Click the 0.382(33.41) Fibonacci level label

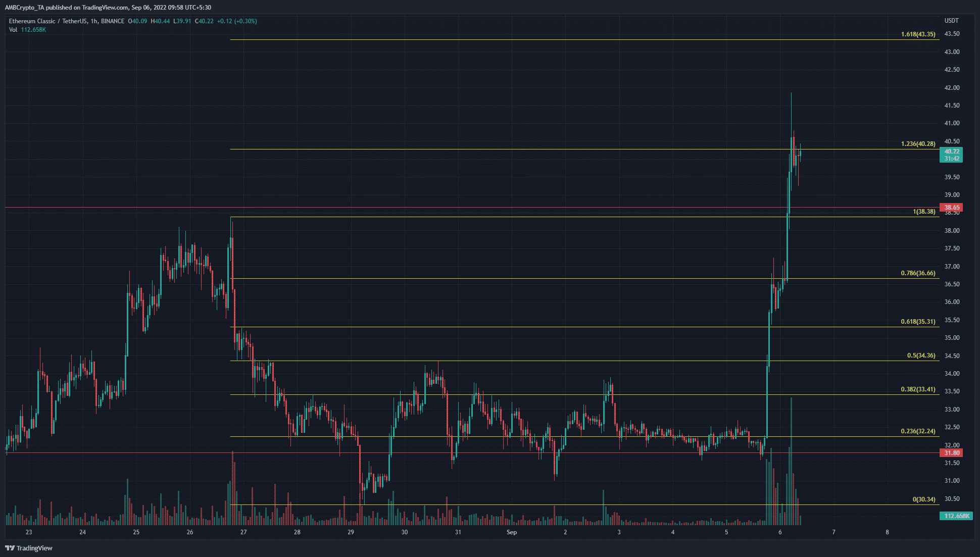918,389
